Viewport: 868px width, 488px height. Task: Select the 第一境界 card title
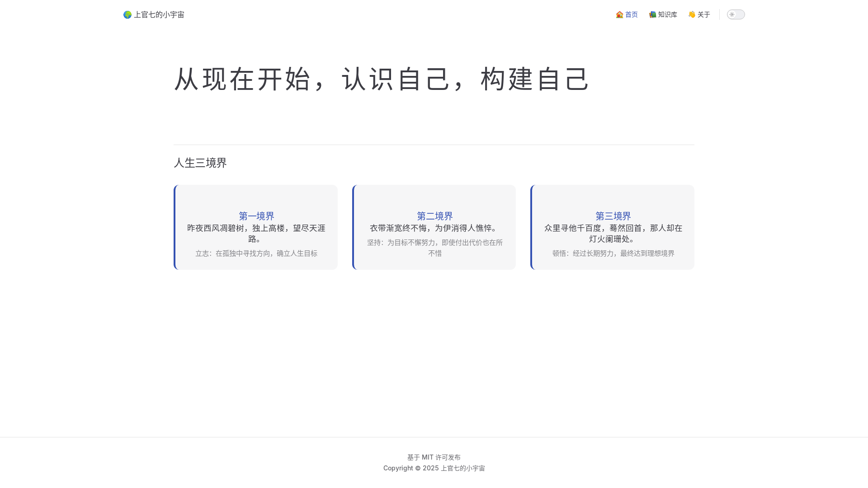[256, 216]
